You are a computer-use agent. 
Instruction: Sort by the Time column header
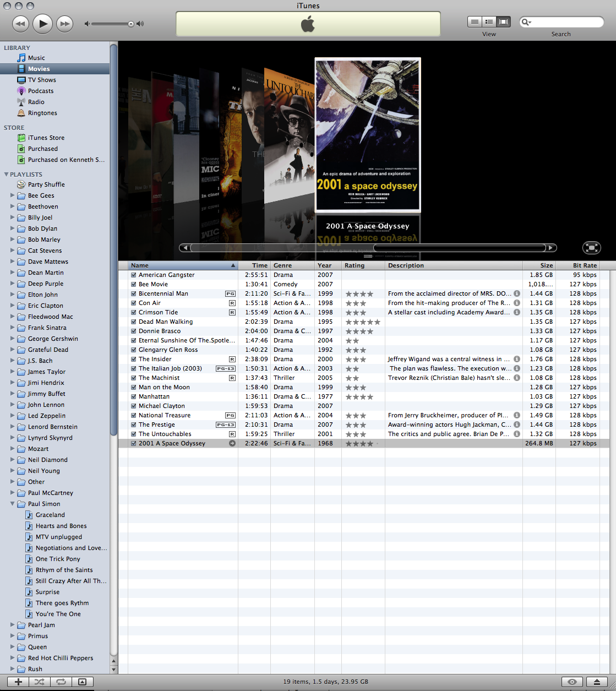pyautogui.click(x=254, y=265)
